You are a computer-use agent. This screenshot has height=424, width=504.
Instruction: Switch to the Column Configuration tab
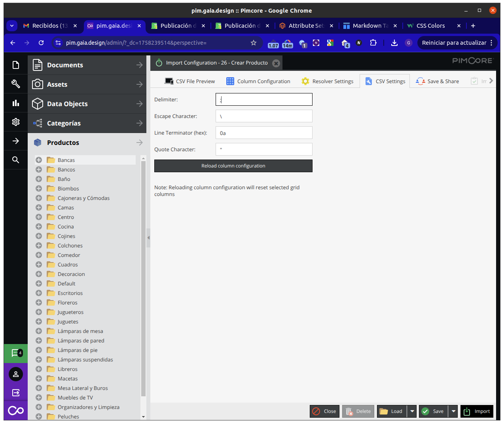(258, 81)
